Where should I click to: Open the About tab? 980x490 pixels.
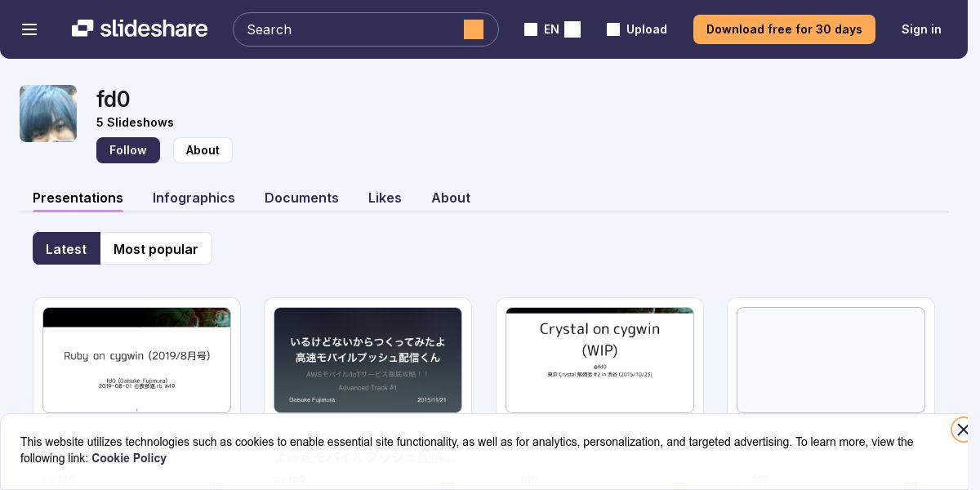click(x=451, y=198)
